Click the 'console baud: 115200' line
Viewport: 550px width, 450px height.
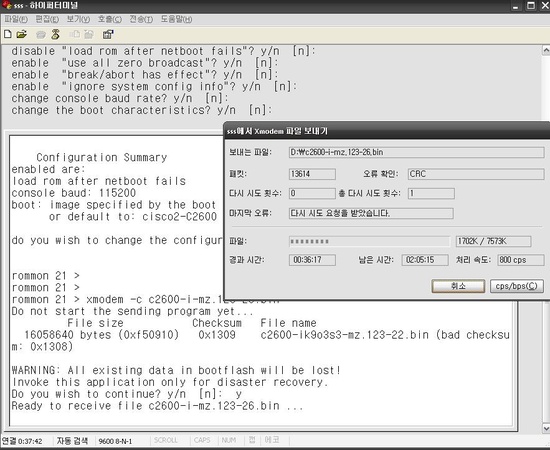(x=74, y=193)
